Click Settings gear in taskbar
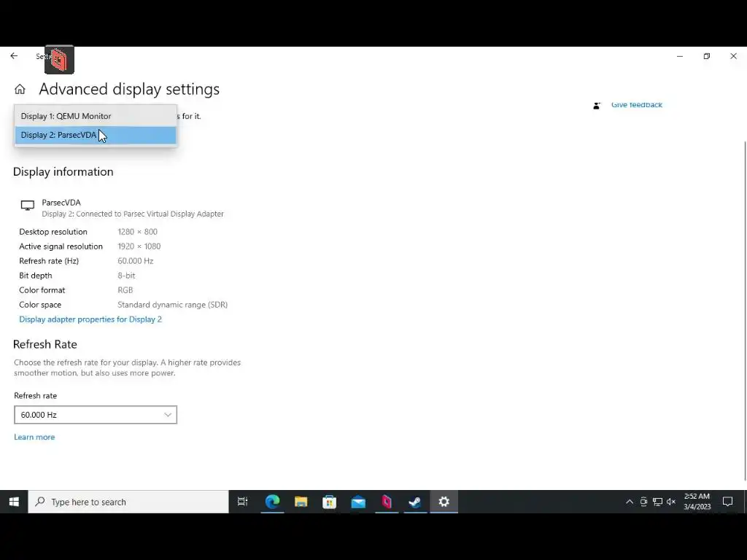The width and height of the screenshot is (747, 560). pos(444,502)
